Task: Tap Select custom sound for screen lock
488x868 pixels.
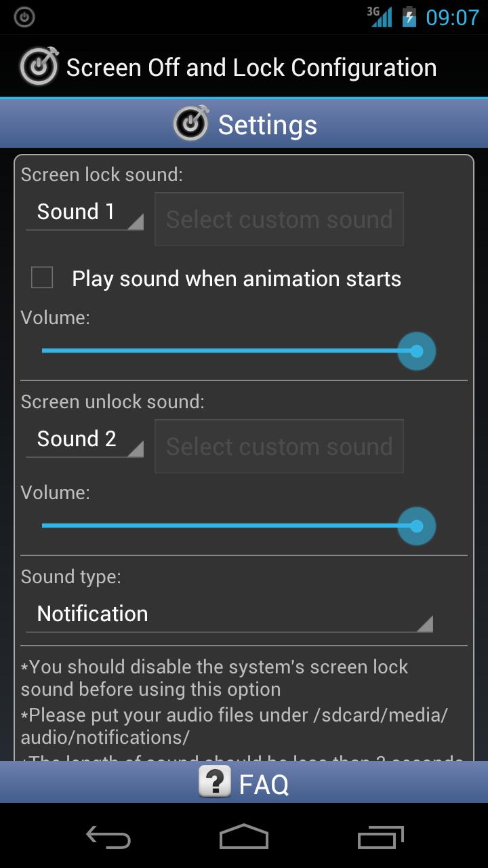Action: click(x=279, y=219)
